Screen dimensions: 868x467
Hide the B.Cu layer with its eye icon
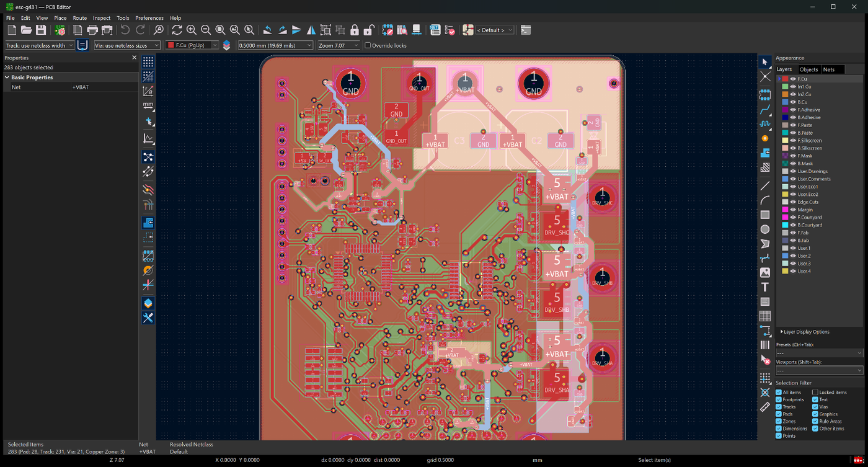(x=793, y=102)
